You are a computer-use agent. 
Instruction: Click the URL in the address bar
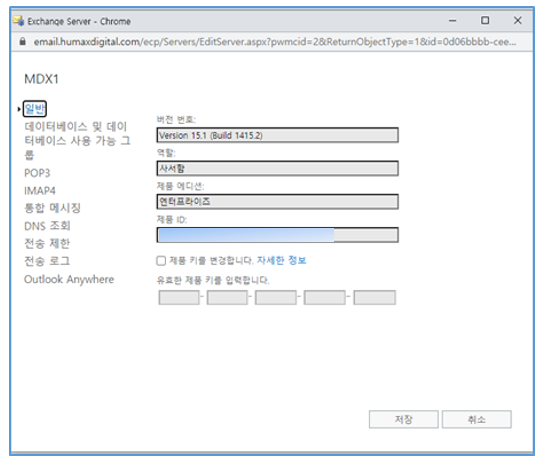[x=275, y=42]
